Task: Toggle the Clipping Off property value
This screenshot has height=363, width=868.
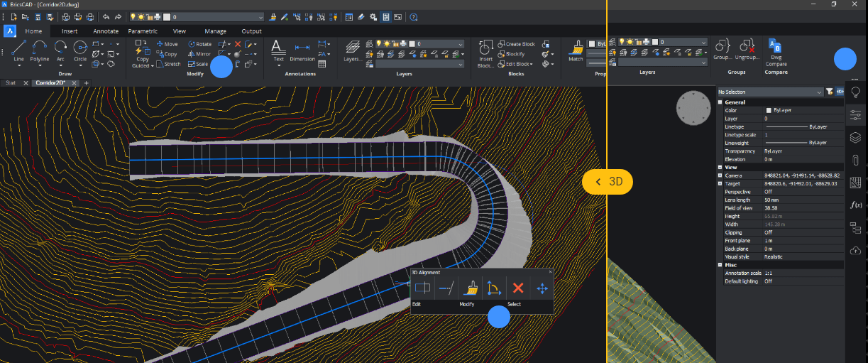Action: pyautogui.click(x=768, y=232)
